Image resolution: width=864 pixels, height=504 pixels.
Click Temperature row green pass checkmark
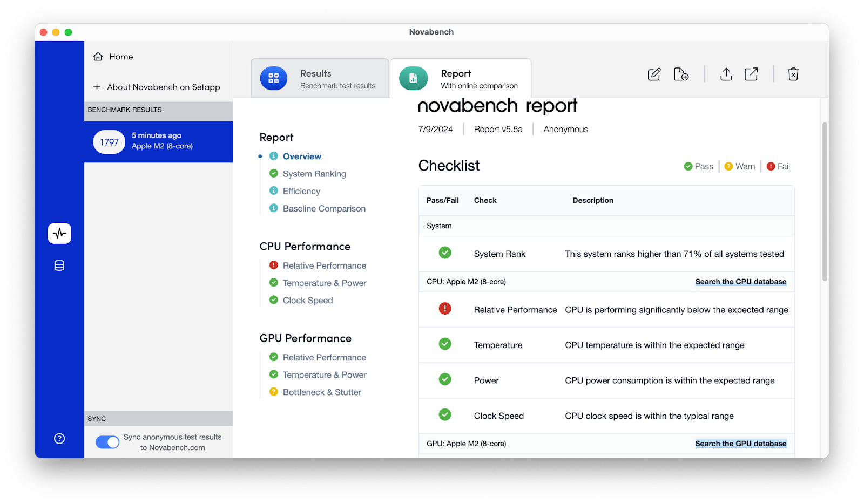(x=445, y=344)
